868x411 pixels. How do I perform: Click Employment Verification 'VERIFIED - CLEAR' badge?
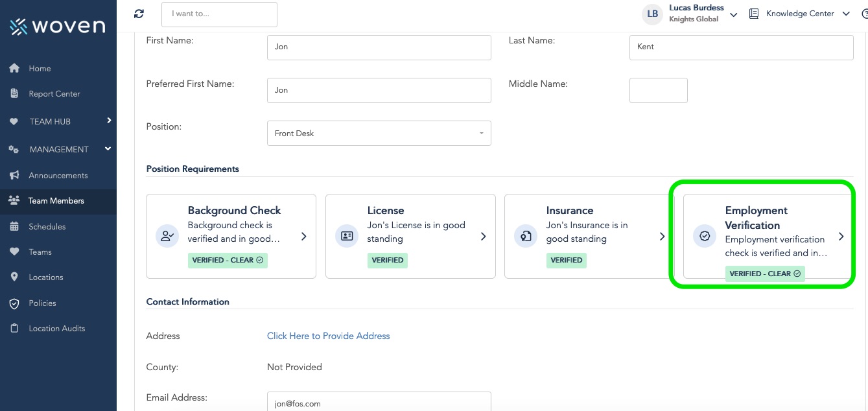point(765,274)
